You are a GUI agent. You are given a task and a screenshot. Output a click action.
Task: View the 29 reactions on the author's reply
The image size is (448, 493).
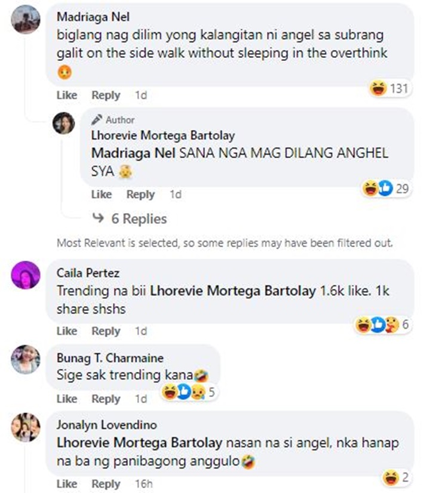coord(386,189)
